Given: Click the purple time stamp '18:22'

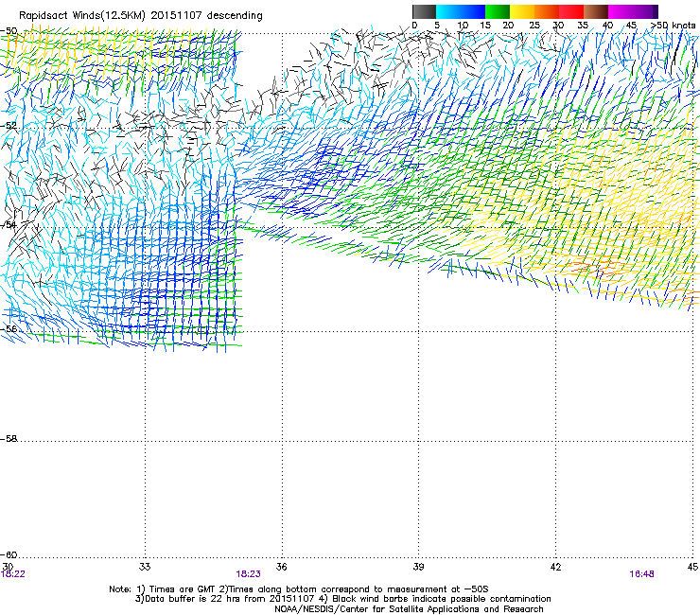Looking at the screenshot, I should pos(13,574).
